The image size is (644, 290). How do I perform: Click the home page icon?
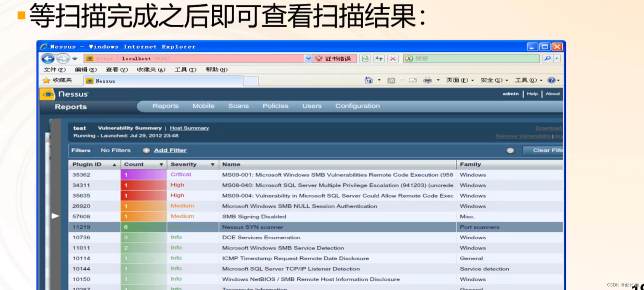pyautogui.click(x=369, y=80)
